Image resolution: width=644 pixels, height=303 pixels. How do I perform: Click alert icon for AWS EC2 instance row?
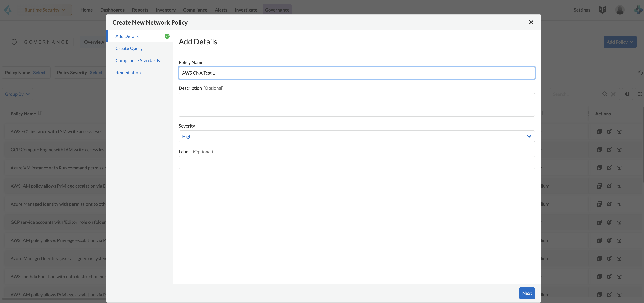[x=619, y=131]
